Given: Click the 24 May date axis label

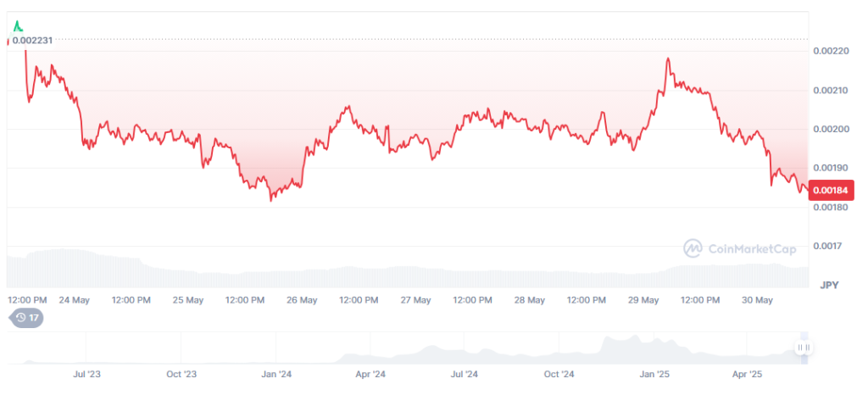Looking at the screenshot, I should coord(75,300).
